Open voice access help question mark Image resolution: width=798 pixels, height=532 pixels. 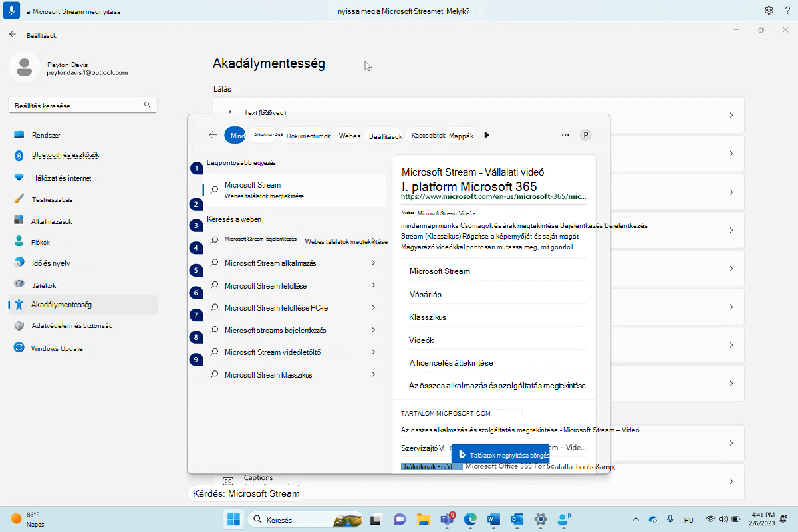pos(787,11)
